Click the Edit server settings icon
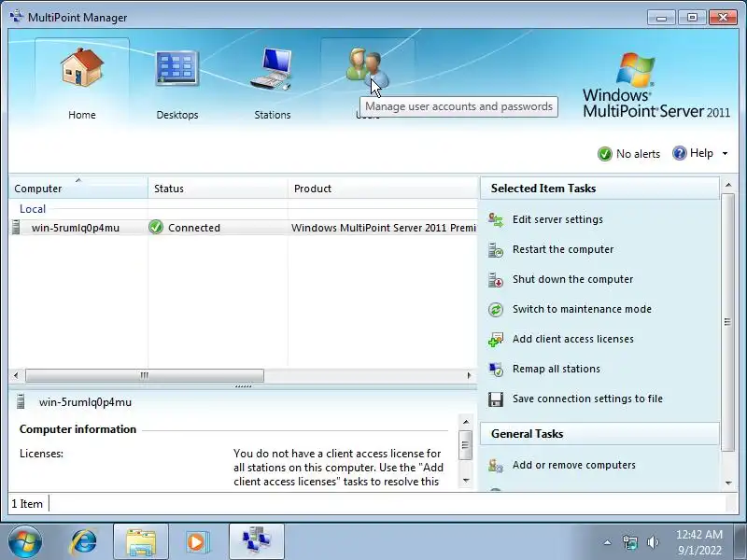The height and width of the screenshot is (560, 747). [496, 219]
